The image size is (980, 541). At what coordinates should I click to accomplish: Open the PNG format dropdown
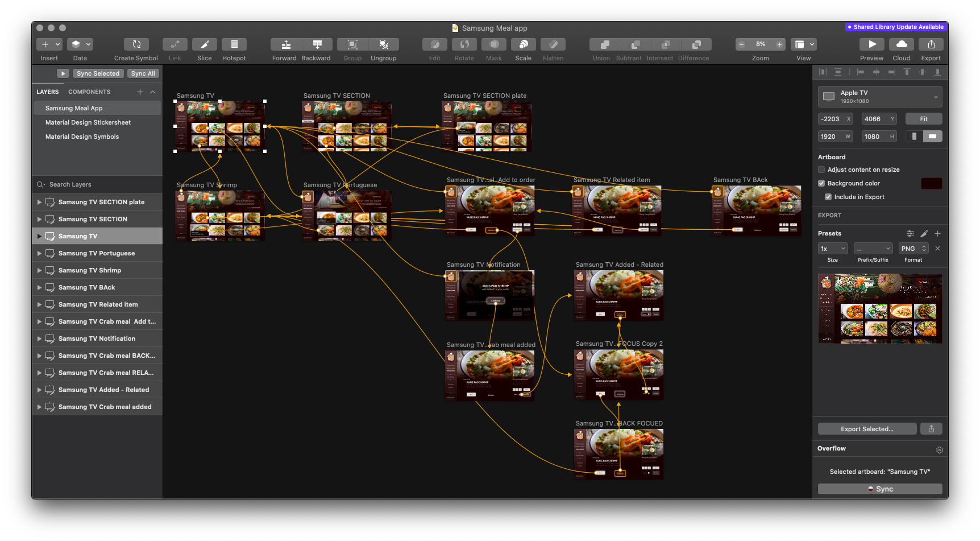pyautogui.click(x=913, y=249)
